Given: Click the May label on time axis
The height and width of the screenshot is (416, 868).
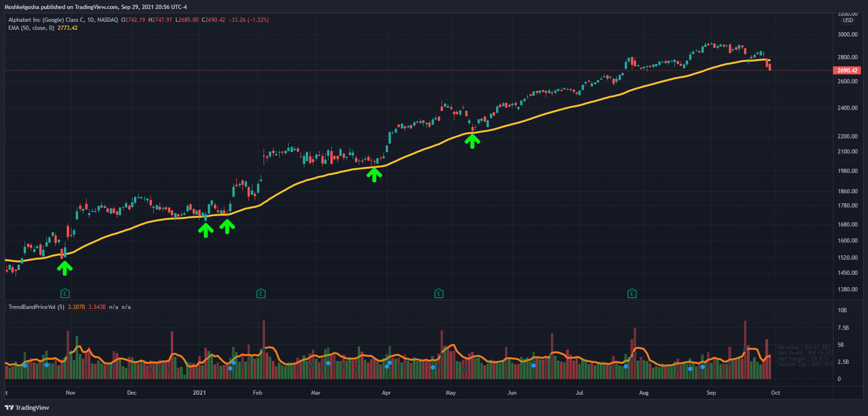Looking at the screenshot, I should (451, 393).
